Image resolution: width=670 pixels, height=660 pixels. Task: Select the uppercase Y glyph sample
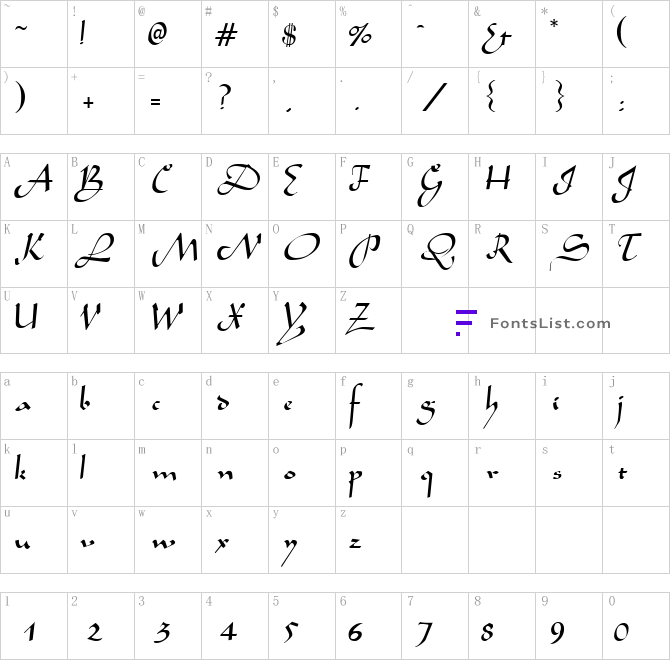coord(291,323)
